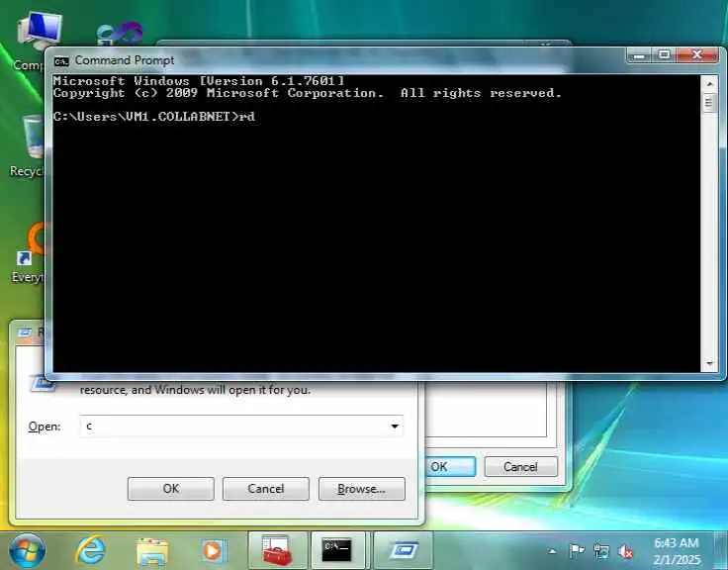Click the Command Prompt scrollbar thumb
The width and height of the screenshot is (728, 570).
pyautogui.click(x=709, y=103)
